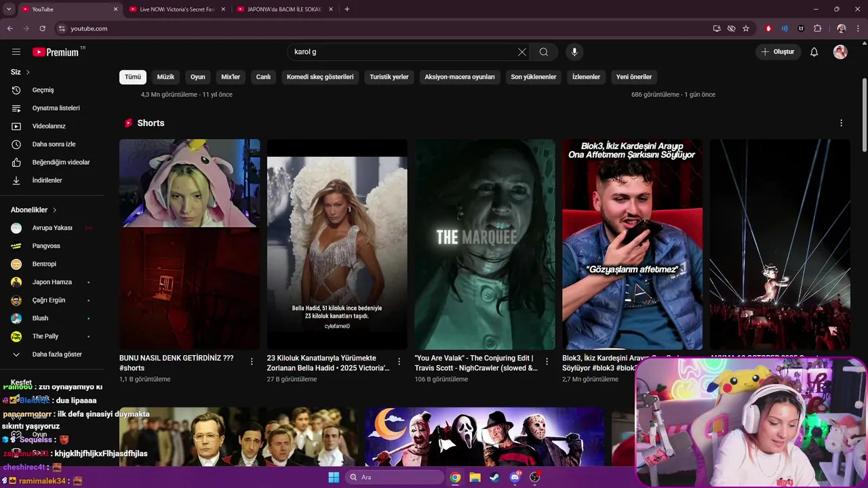Clear the search text with the X icon
Viewport: 868px width, 488px height.
pos(522,52)
